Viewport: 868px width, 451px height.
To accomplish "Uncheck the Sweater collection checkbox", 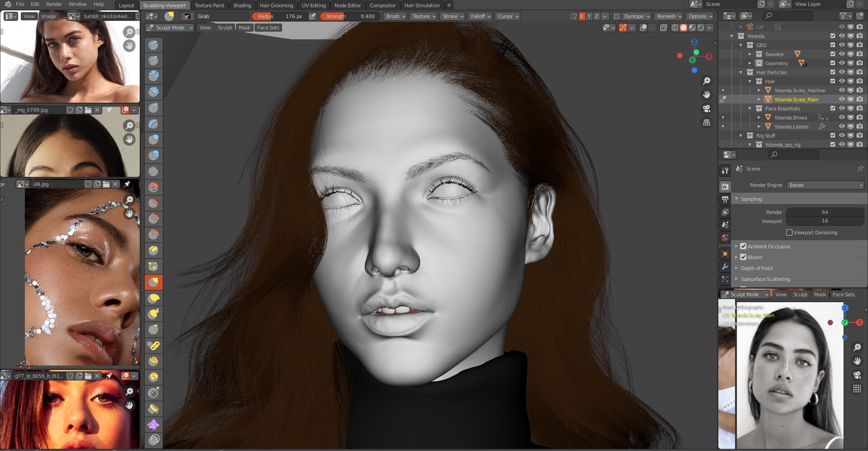I will coord(833,54).
